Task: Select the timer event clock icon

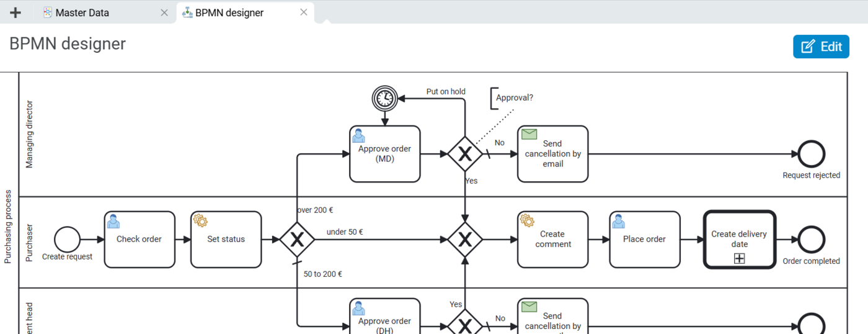Action: click(x=384, y=98)
